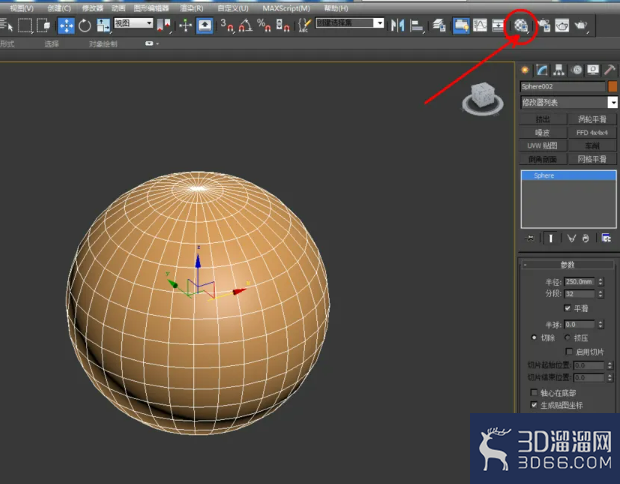Select Sphere in modifier stack
Image resolution: width=620 pixels, height=484 pixels.
(569, 176)
